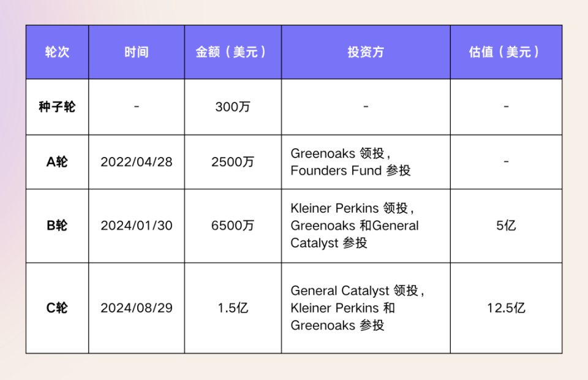Click the 轮次 column header
The image size is (588, 380).
click(x=57, y=52)
